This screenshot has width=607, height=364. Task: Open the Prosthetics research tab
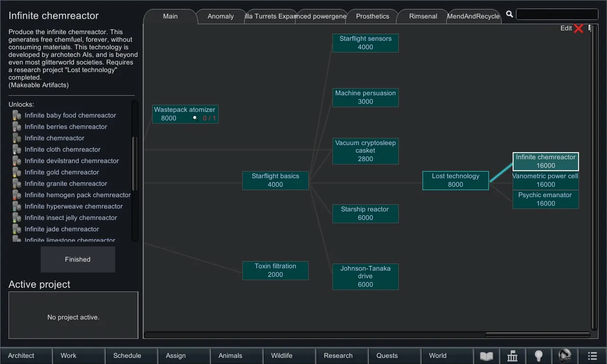coord(372,16)
